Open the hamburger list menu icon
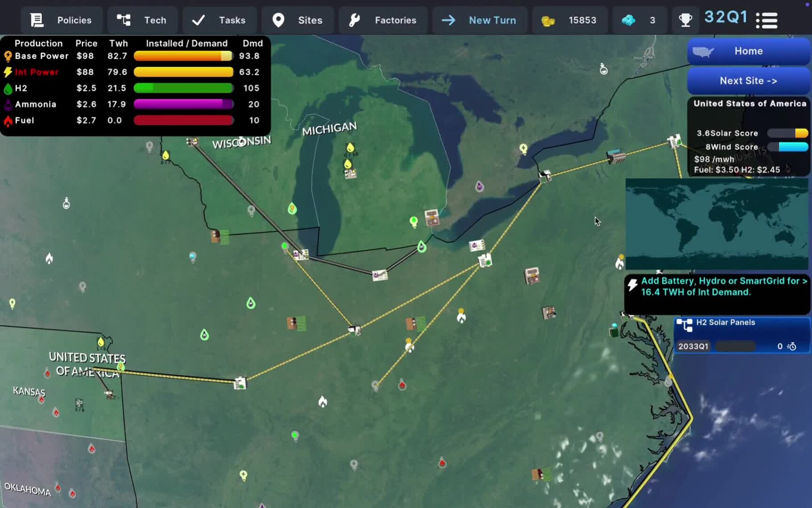This screenshot has width=812, height=508. coord(766,20)
